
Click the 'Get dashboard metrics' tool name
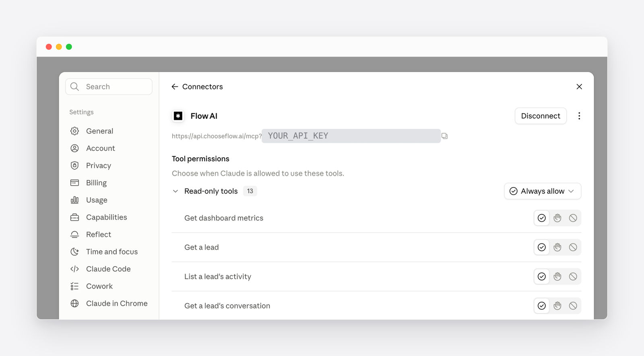tap(224, 218)
